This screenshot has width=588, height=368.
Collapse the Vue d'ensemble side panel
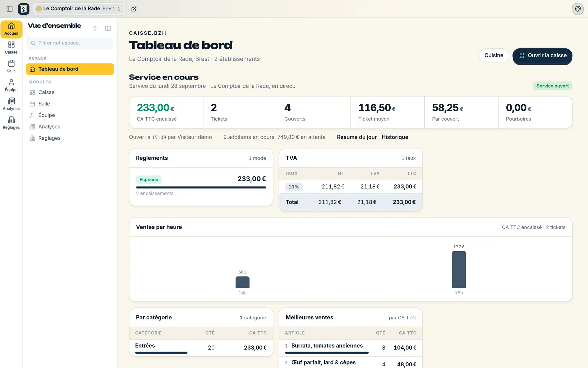tap(108, 28)
